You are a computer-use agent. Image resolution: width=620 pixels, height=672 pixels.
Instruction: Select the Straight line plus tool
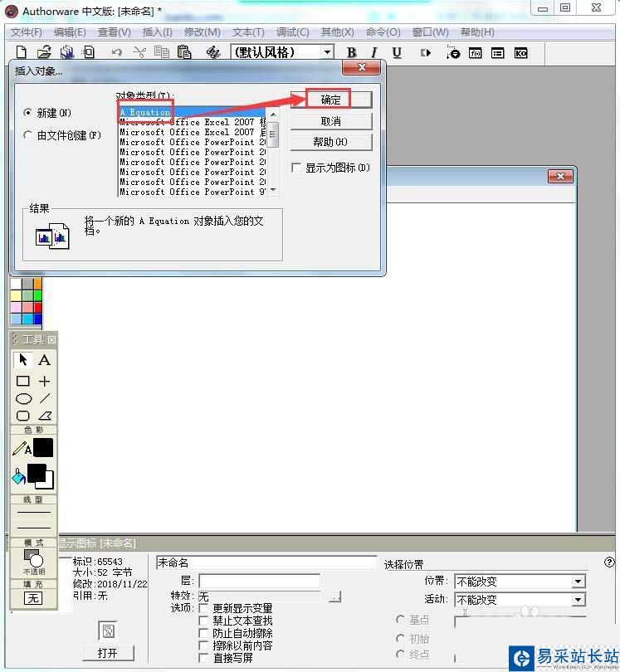45,381
